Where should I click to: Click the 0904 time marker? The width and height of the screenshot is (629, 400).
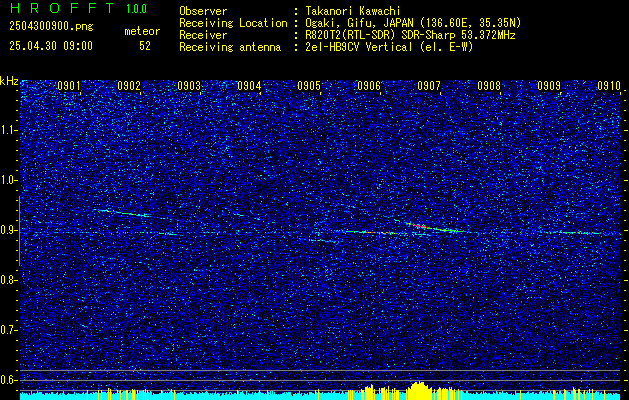[249, 86]
